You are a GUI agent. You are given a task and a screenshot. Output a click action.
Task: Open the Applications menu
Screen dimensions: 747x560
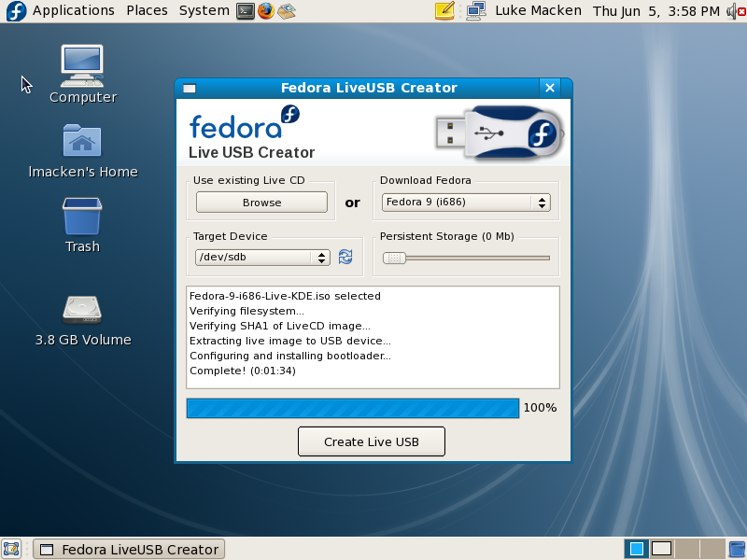click(x=74, y=10)
